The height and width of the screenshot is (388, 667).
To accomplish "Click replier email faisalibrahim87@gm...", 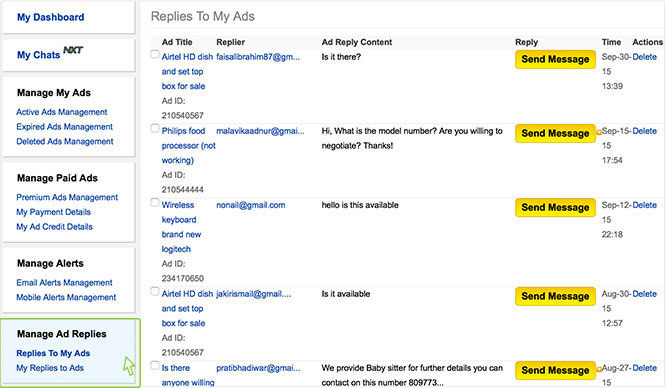I will click(x=258, y=57).
